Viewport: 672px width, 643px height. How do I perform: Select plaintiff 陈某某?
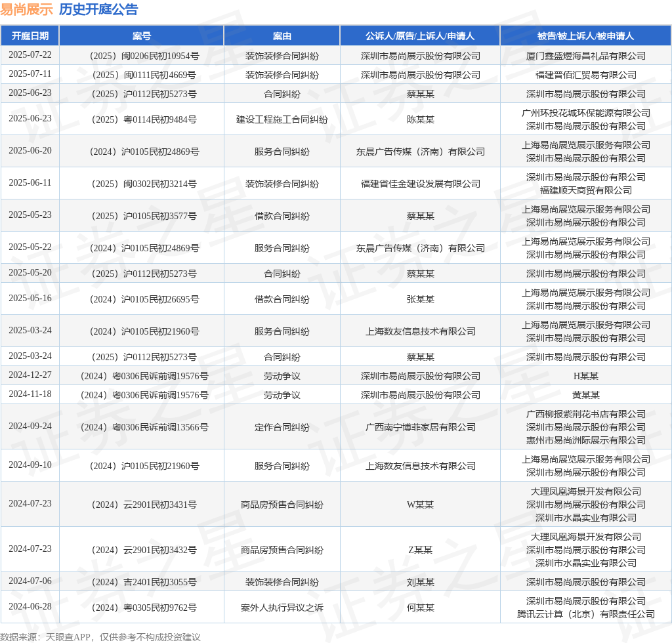[421, 119]
